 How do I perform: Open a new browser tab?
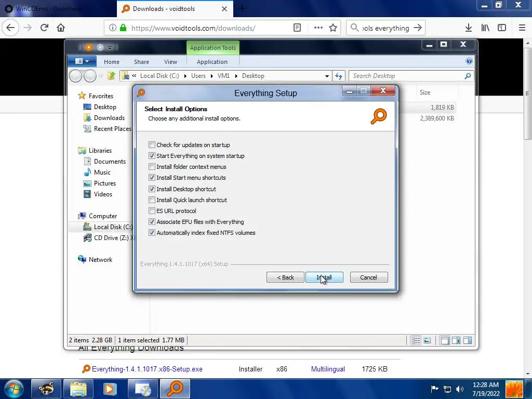click(242, 8)
